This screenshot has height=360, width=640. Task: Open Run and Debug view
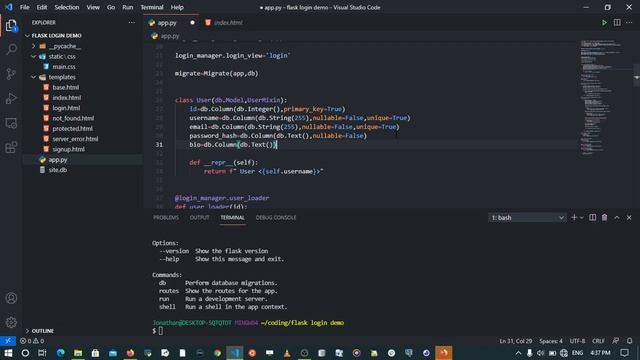pyautogui.click(x=11, y=98)
